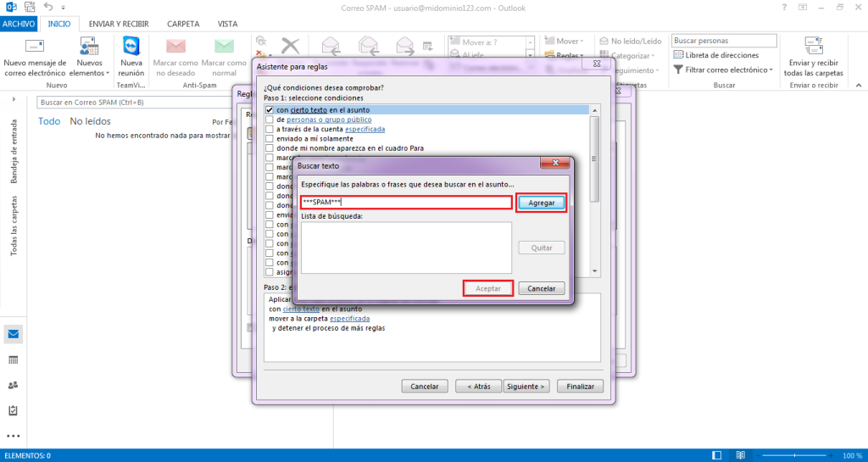The width and height of the screenshot is (868, 462).
Task: Click 'especificada' link after 'a través de la cuenta'
Action: click(x=364, y=129)
